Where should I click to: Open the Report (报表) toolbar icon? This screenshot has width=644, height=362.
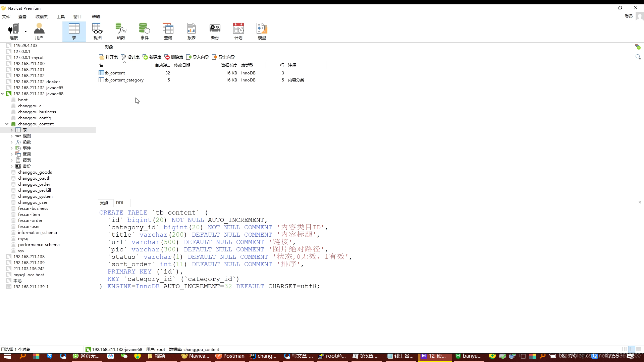point(192,32)
